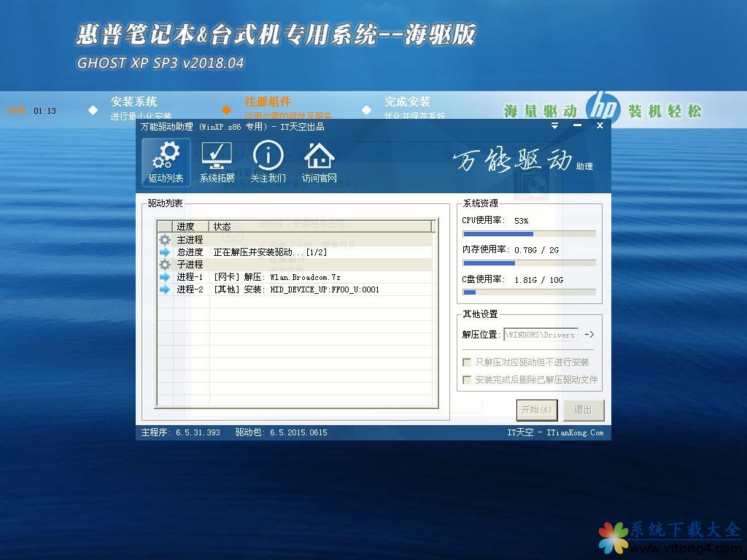747x560 pixels.
Task: Click the 开始(4) button
Action: [x=537, y=410]
